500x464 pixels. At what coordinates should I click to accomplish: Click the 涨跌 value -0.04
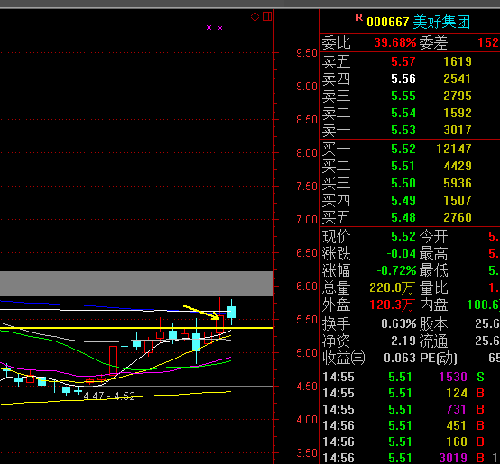coord(401,254)
